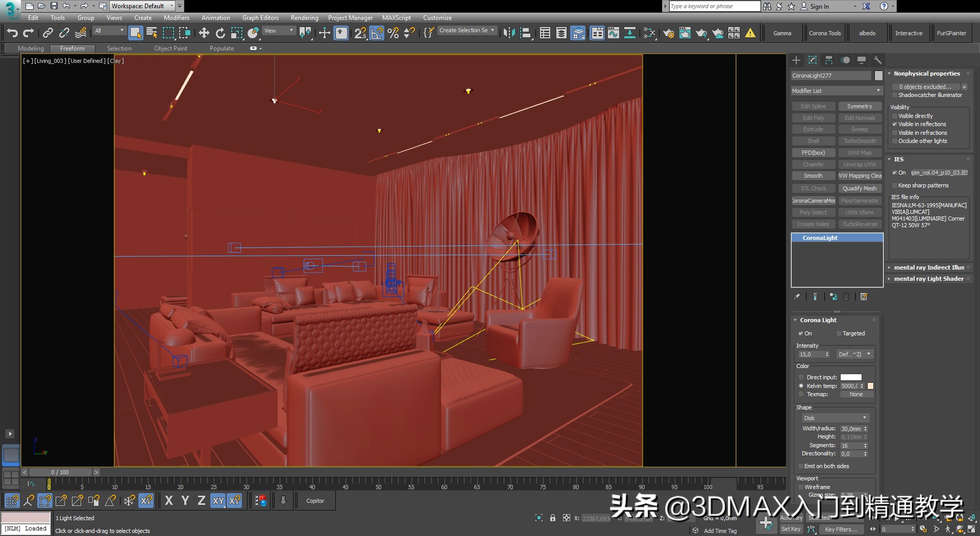Screen dimensions: 980x536
Task: Open the Rendering menu
Action: coord(304,17)
